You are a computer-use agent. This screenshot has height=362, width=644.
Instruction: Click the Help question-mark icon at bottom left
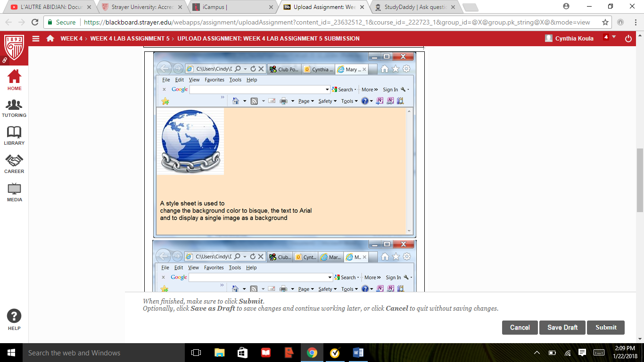click(14, 316)
